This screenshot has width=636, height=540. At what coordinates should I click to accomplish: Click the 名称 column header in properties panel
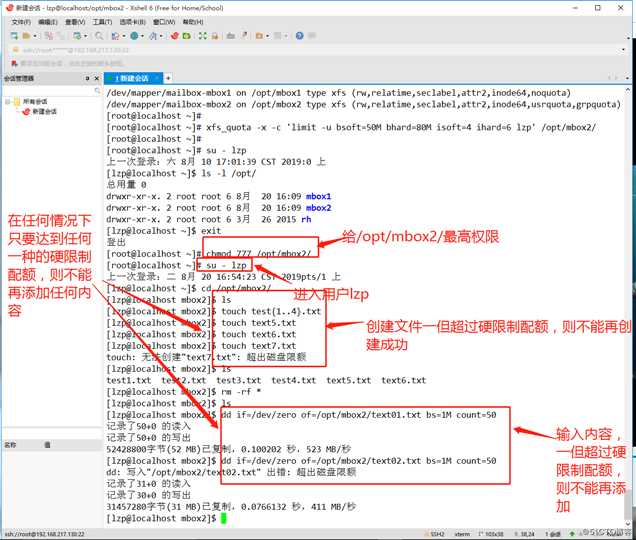coord(10,445)
